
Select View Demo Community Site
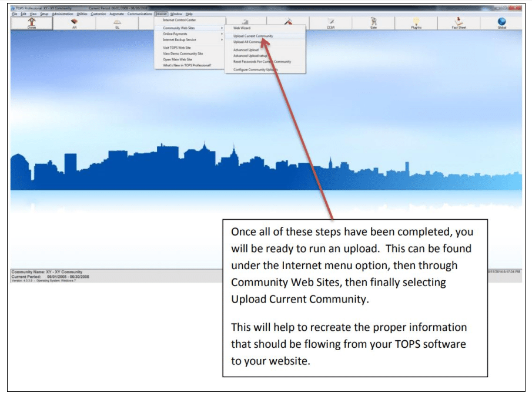click(x=190, y=53)
